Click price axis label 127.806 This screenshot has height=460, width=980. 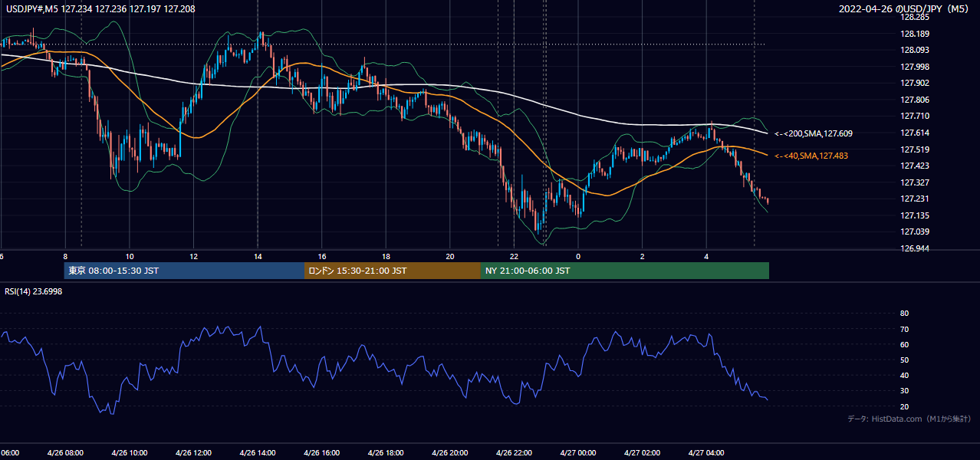[914, 100]
